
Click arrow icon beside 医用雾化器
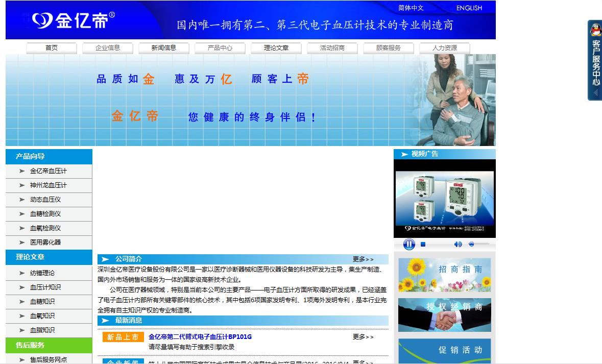coord(22,242)
